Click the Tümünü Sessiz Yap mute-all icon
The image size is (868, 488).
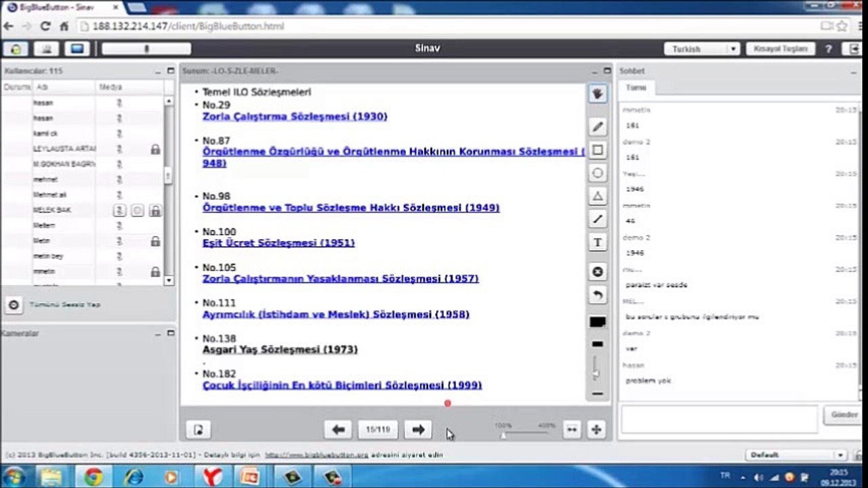coord(13,304)
